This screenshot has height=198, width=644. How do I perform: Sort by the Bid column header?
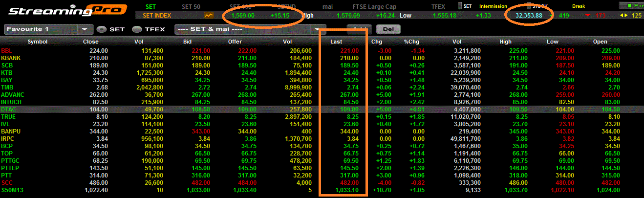pos(187,42)
